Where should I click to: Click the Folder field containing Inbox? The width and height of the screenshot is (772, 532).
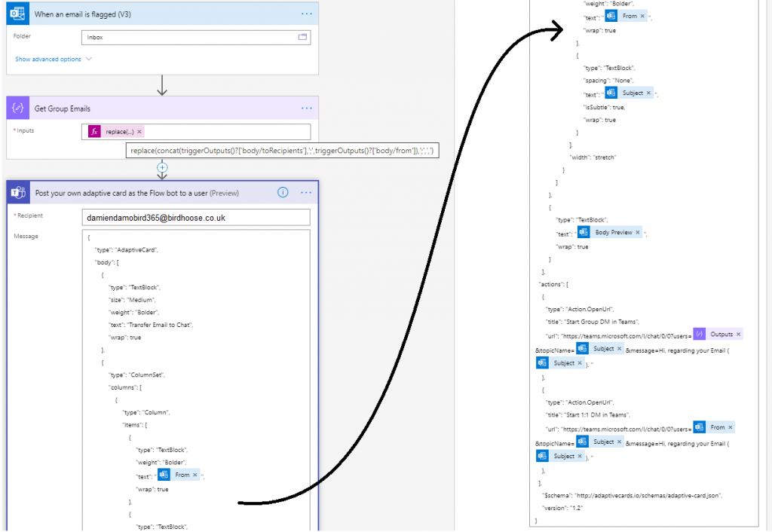click(188, 37)
